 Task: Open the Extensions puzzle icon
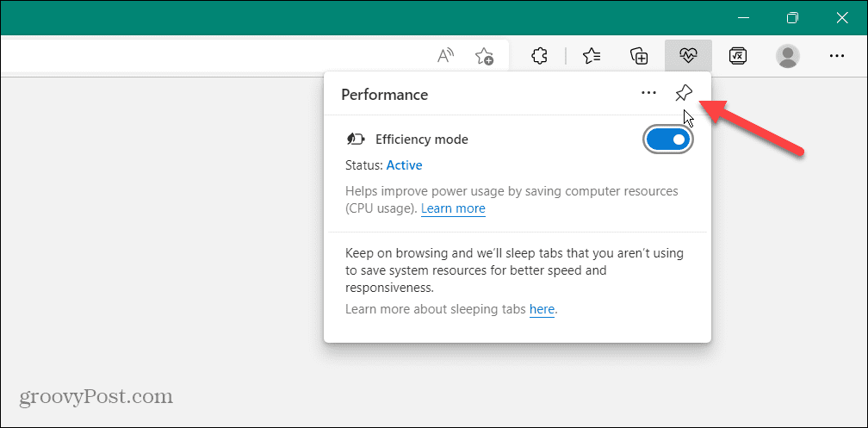(x=540, y=56)
